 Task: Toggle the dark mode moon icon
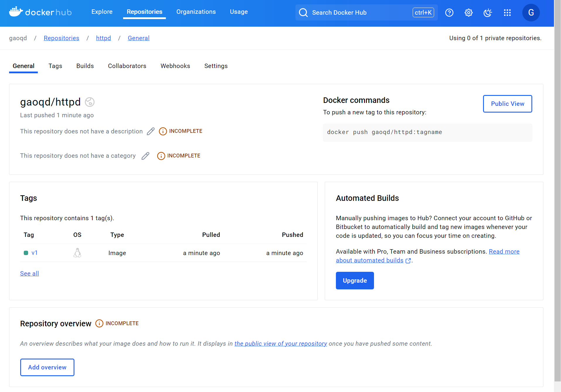click(488, 13)
